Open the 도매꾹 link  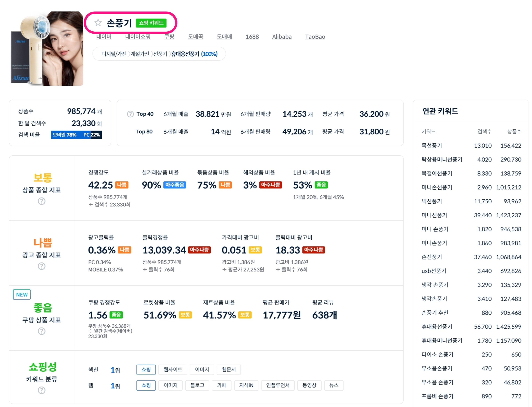click(x=195, y=37)
